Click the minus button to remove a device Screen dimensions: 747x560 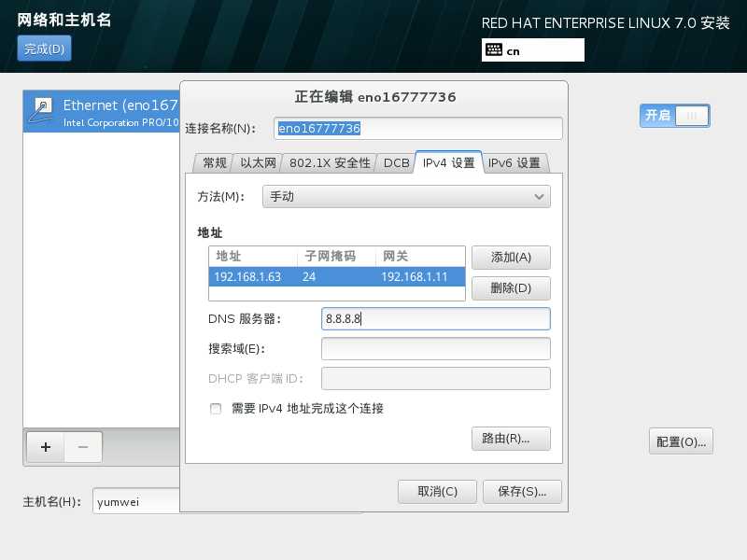(83, 447)
